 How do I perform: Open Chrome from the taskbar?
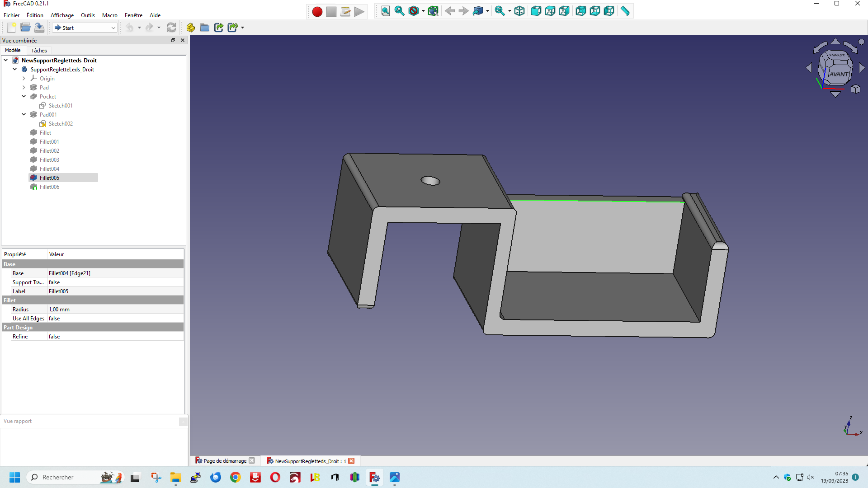[x=235, y=477]
